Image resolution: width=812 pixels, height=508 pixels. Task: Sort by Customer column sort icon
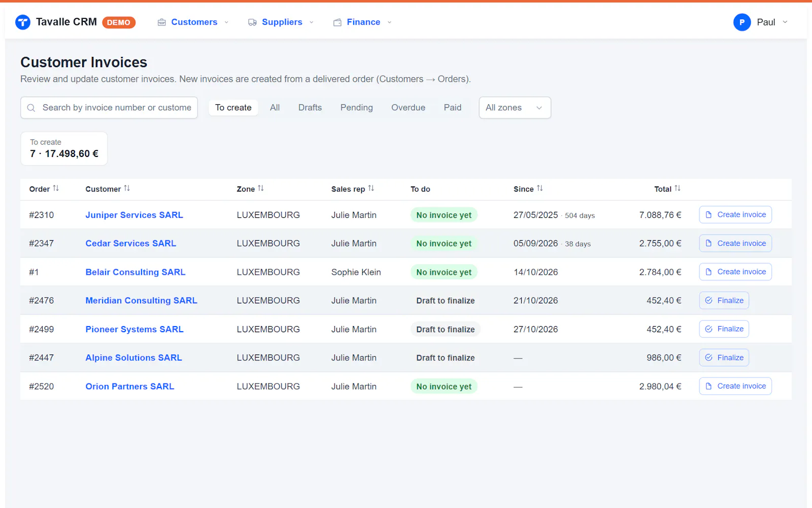127,188
